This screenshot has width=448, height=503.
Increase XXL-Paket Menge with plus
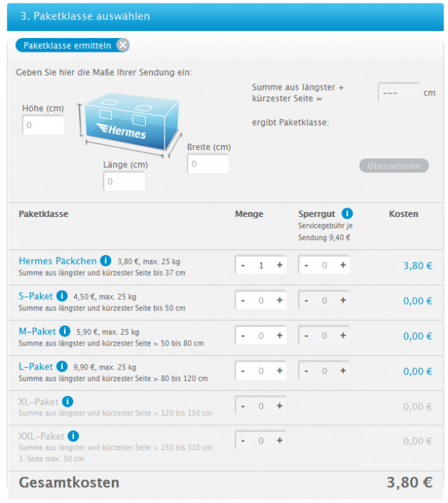280,440
